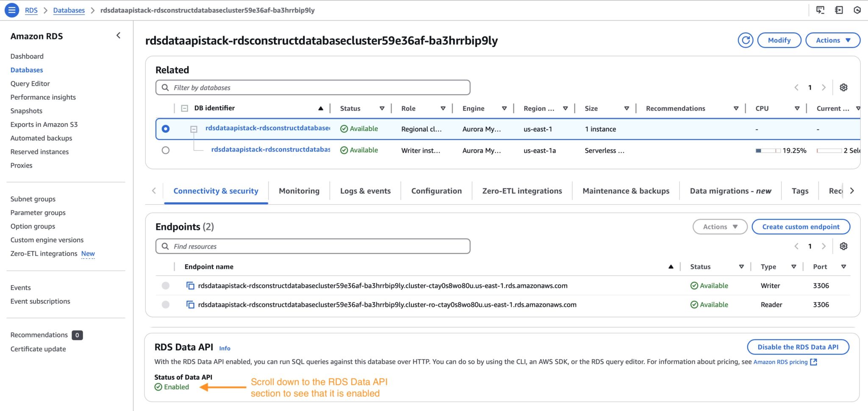The image size is (868, 411).
Task: Switch to the Monitoring tab
Action: point(299,191)
